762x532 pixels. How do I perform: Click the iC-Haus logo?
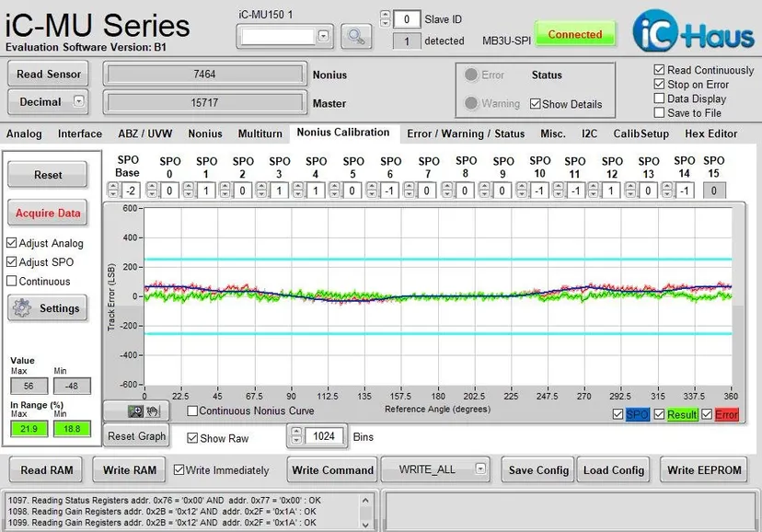point(694,31)
